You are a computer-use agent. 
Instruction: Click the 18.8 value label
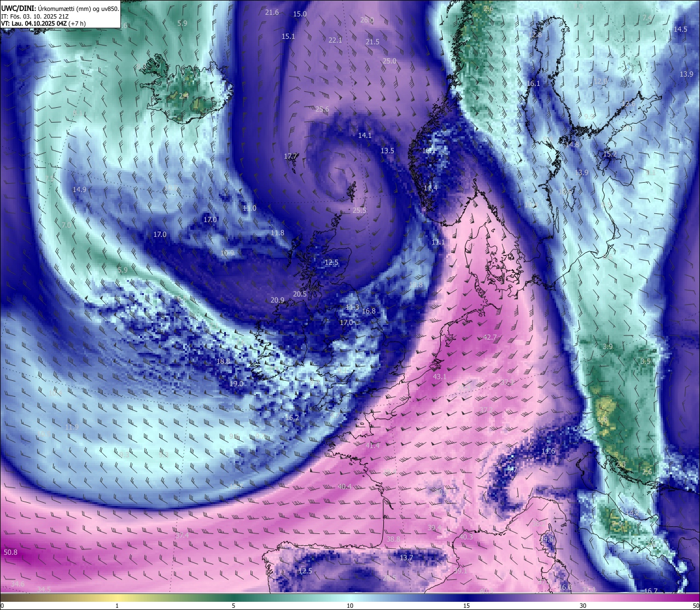(223, 362)
